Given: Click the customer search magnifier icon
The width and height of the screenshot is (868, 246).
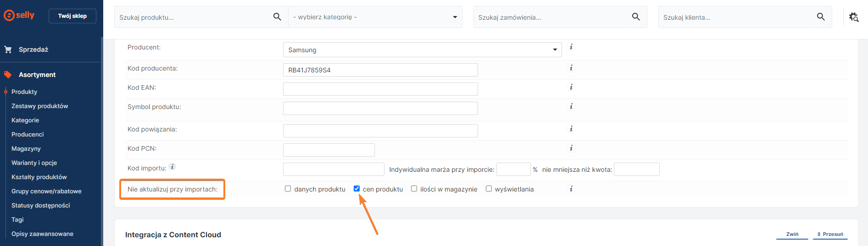Looking at the screenshot, I should (x=821, y=17).
